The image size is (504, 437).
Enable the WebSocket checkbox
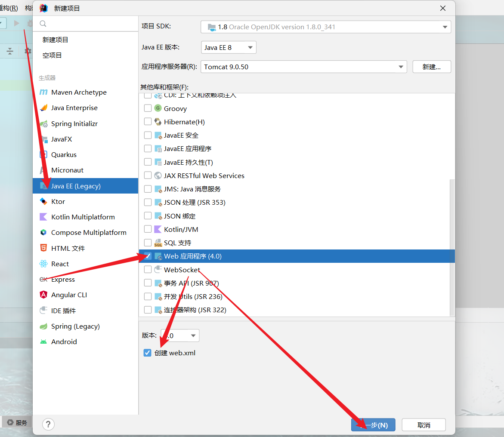148,269
